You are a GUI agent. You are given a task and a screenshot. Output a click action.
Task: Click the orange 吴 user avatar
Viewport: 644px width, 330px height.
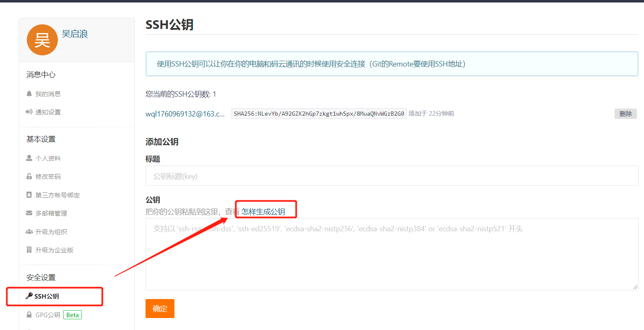click(42, 40)
